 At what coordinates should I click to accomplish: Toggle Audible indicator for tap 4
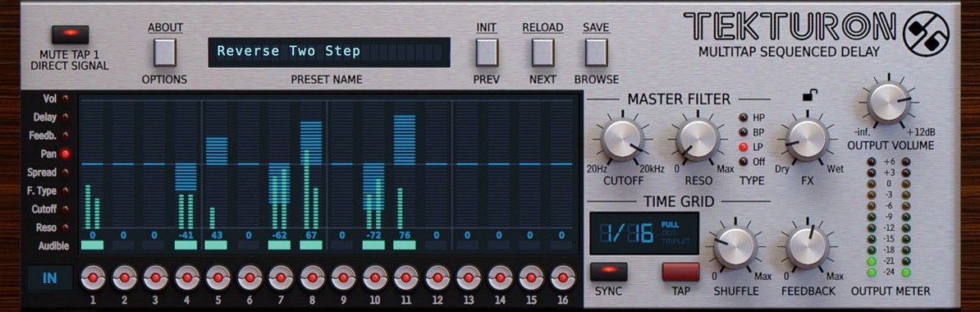[x=185, y=245]
